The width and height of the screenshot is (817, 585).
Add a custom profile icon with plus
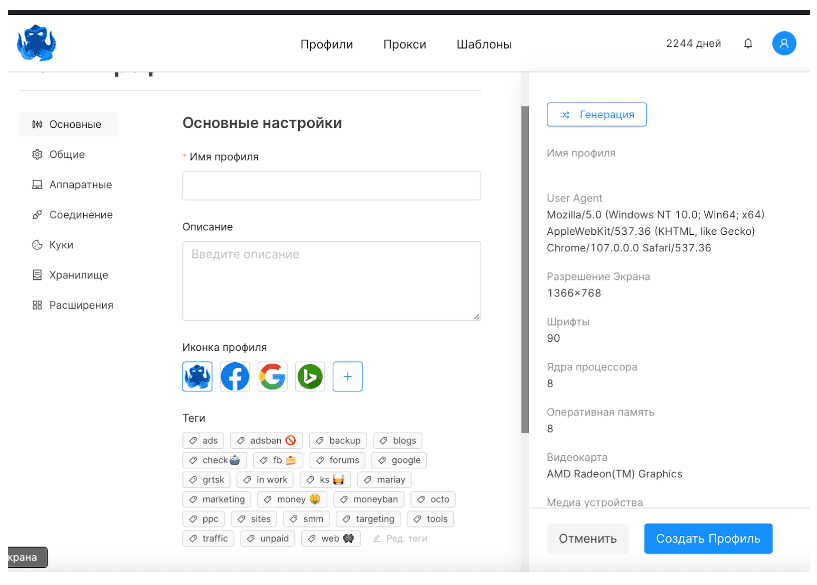pos(348,377)
